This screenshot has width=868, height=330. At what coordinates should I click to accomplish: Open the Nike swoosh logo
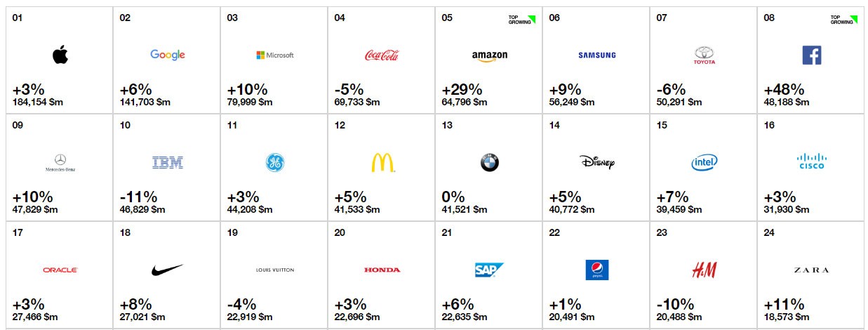click(167, 270)
